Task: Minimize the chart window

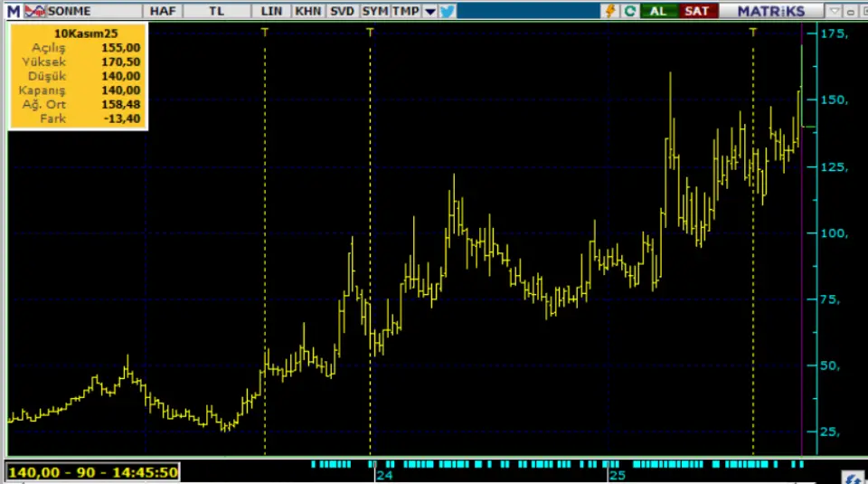Action: [852, 11]
